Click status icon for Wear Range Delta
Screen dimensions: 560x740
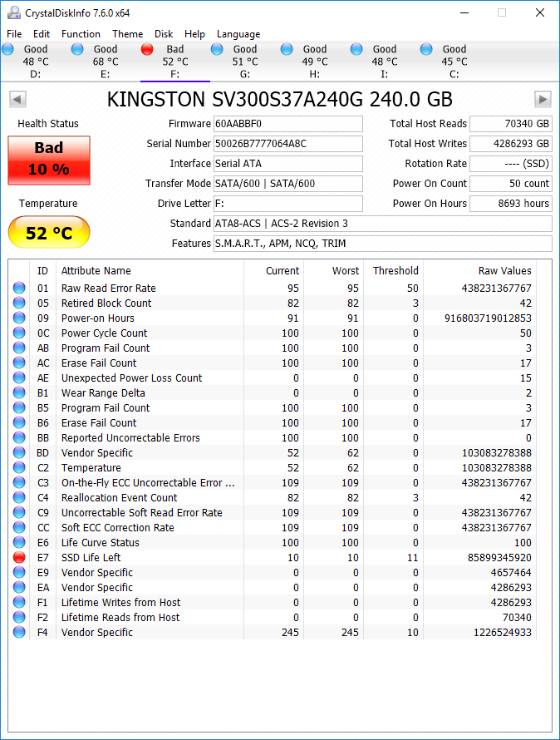point(19,392)
